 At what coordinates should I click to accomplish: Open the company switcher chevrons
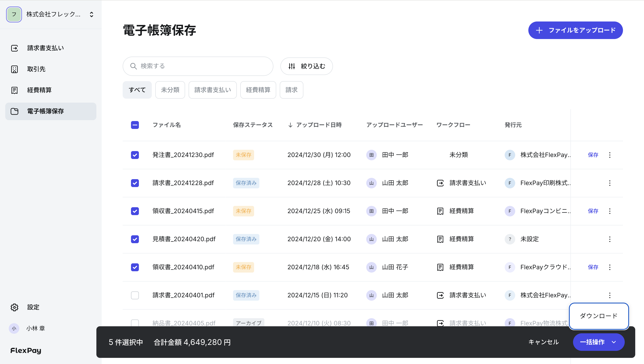click(92, 14)
